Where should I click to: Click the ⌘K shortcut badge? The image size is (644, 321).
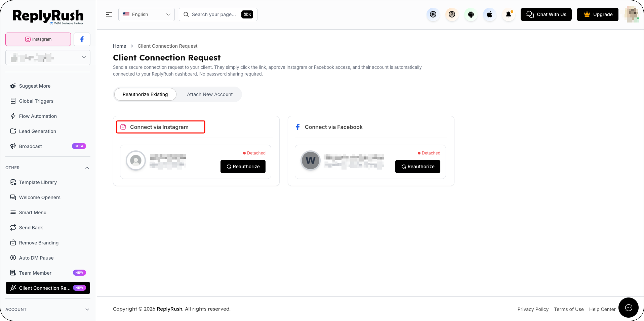click(x=247, y=14)
